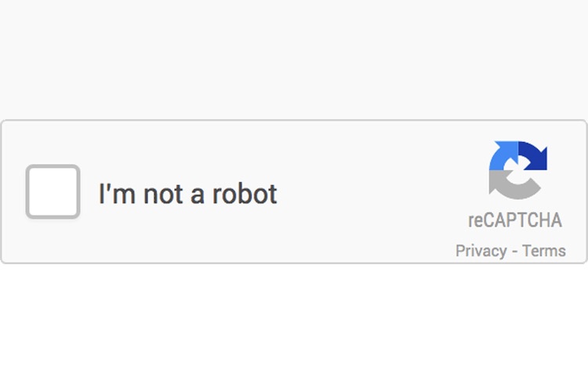
Task: Click the "I'm not a robot" label text
Action: click(x=187, y=194)
